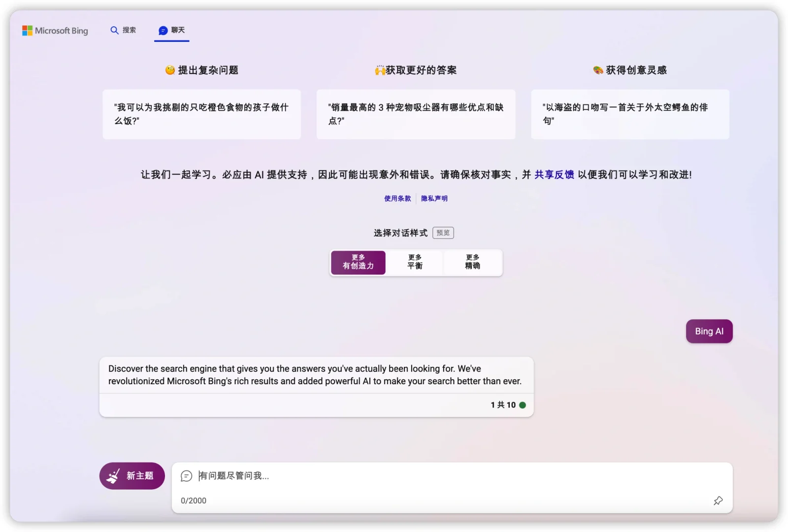This screenshot has width=788, height=532.
Task: Click the Discover the search engine response text
Action: (x=315, y=375)
